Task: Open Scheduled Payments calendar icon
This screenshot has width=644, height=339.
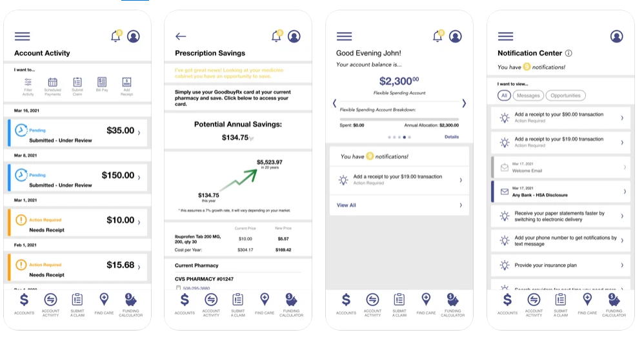Action: (x=52, y=87)
